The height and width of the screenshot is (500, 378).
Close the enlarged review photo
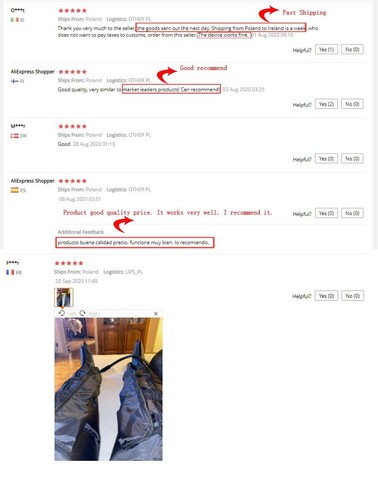click(x=156, y=313)
